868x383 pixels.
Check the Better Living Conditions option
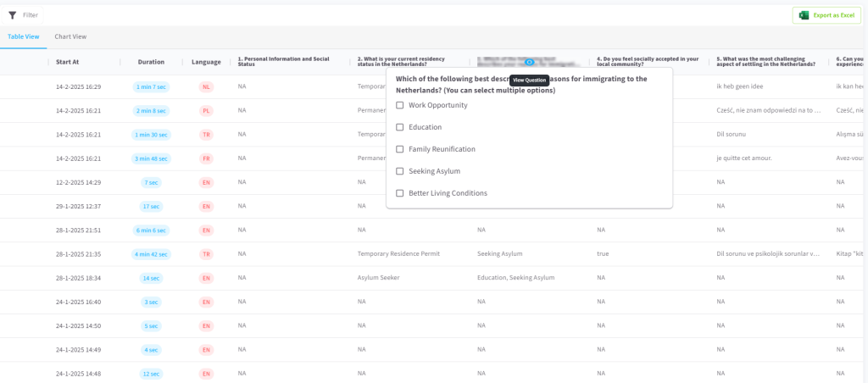(x=400, y=193)
